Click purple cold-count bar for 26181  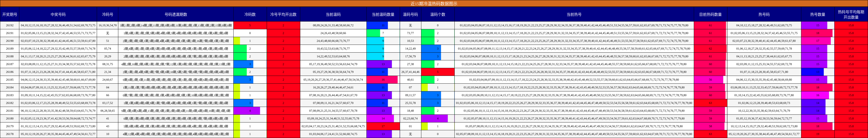247,111
